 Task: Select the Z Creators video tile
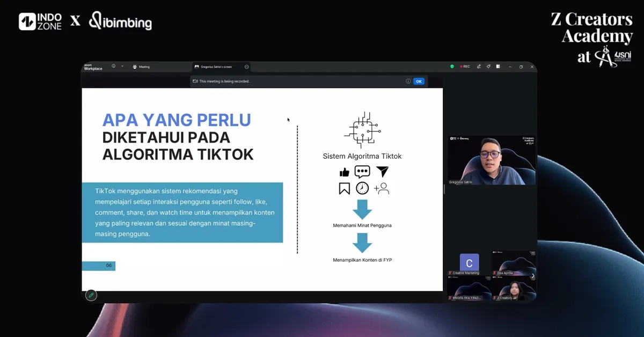[x=514, y=288]
